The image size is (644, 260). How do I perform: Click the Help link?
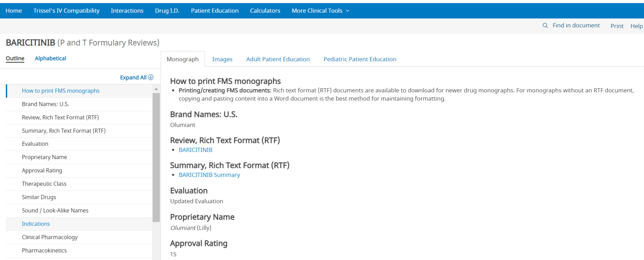(636, 26)
